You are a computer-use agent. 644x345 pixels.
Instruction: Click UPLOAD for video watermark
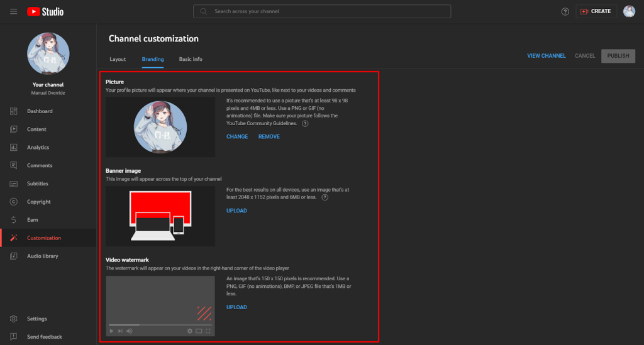tap(236, 307)
